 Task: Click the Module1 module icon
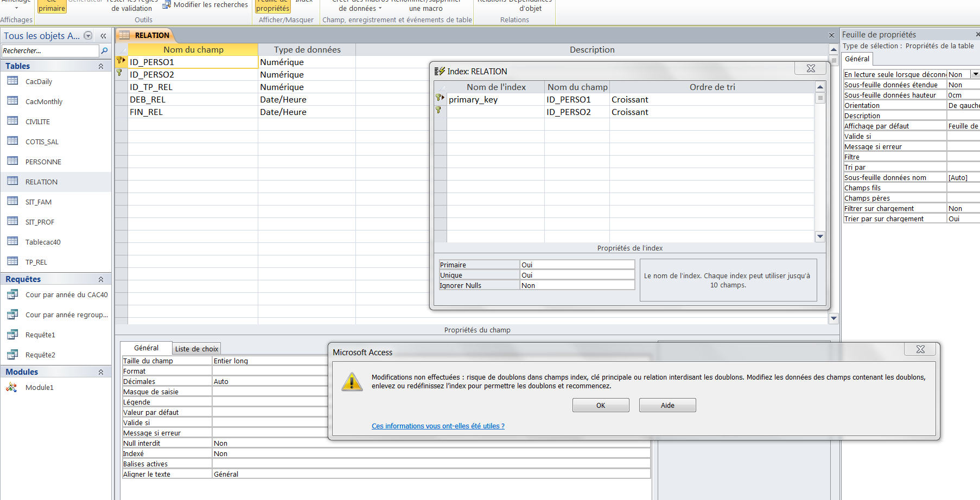(12, 387)
